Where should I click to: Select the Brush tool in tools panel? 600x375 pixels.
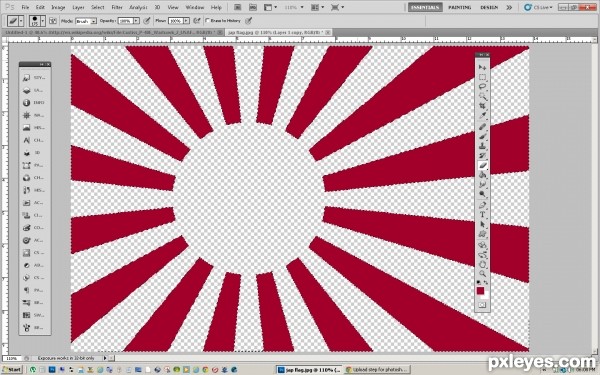tap(482, 137)
